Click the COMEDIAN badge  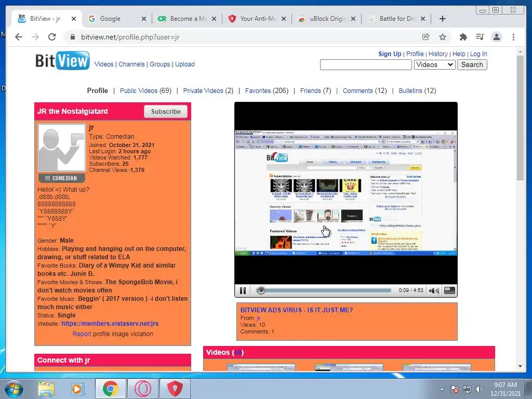pyautogui.click(x=62, y=178)
